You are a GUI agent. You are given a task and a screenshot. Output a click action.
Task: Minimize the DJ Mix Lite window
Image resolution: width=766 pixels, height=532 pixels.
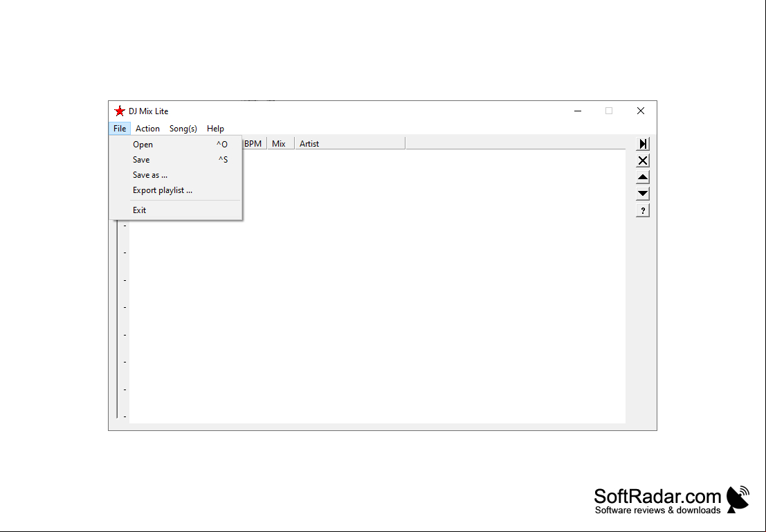578,111
